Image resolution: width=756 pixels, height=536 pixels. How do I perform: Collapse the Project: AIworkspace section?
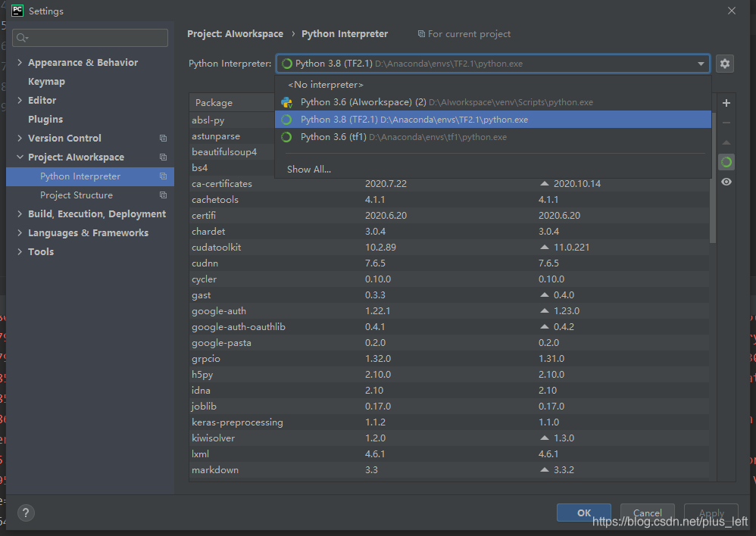[20, 157]
